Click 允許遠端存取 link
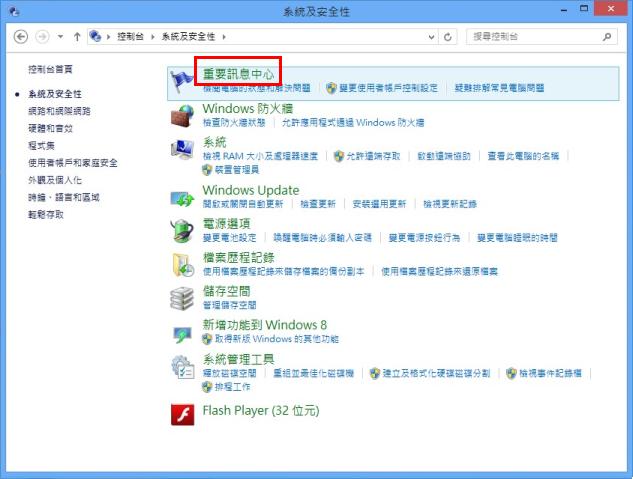The height and width of the screenshot is (479, 633). tap(373, 156)
